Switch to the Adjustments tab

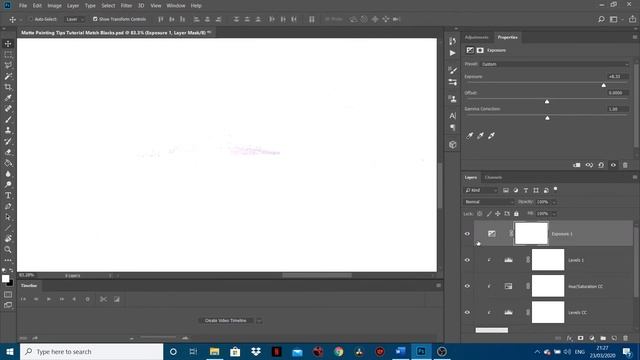point(476,37)
